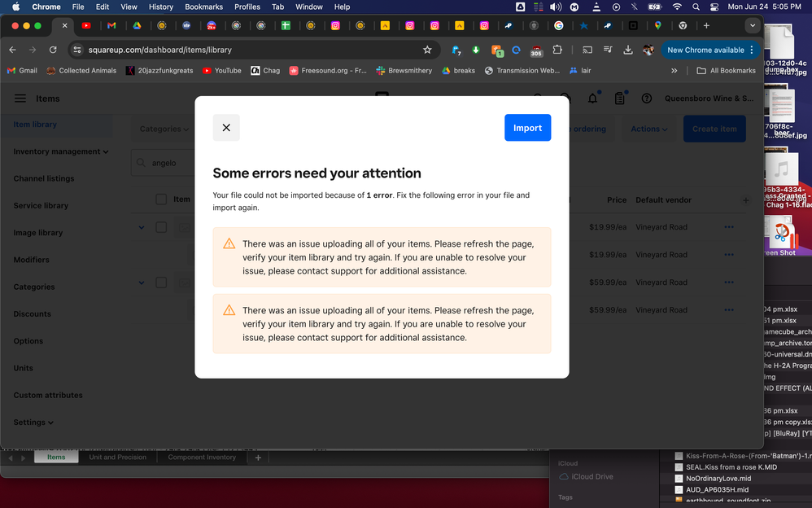Bookmark this page with the star icon
812x508 pixels.
427,50
